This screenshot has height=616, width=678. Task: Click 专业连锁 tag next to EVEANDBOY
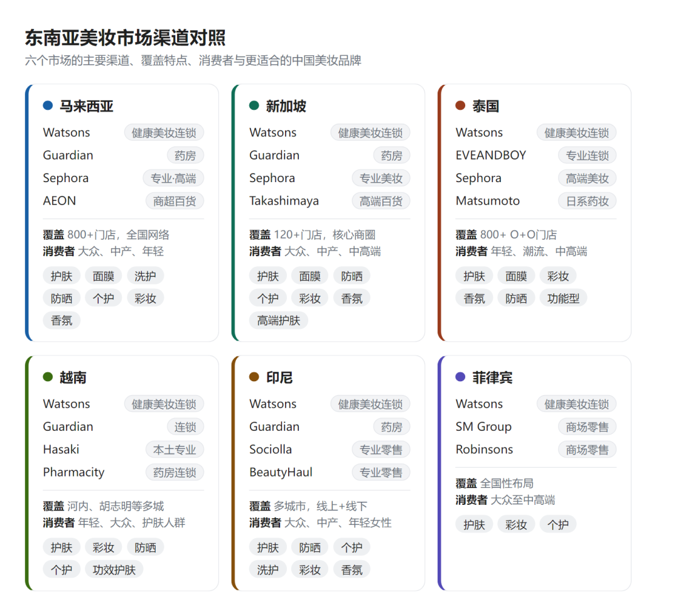pyautogui.click(x=587, y=156)
